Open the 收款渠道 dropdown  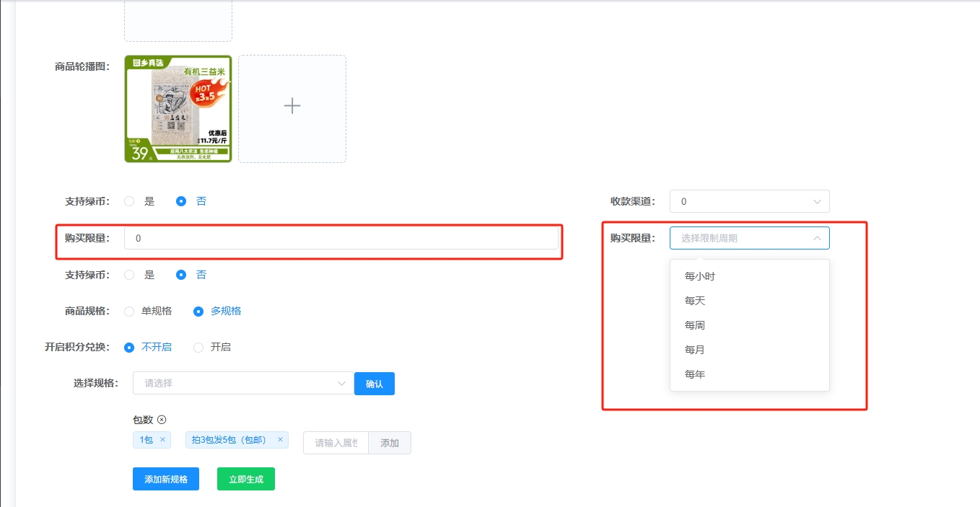(x=749, y=201)
